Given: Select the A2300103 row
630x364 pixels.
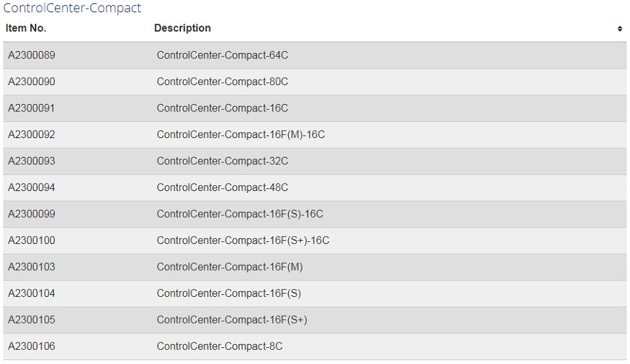Looking at the screenshot, I should coord(315,267).
